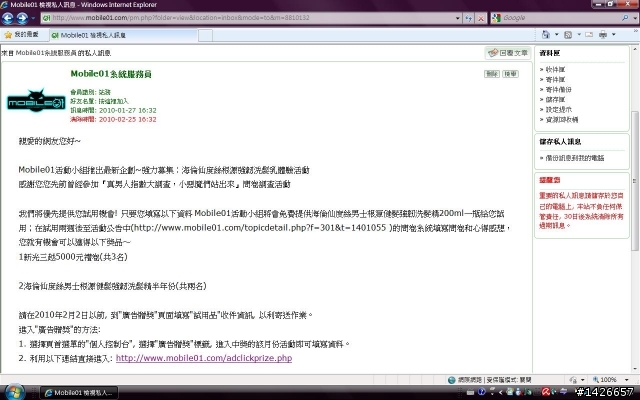Open the adclickprize.php hyperlink
640x400 pixels.
(x=204, y=358)
